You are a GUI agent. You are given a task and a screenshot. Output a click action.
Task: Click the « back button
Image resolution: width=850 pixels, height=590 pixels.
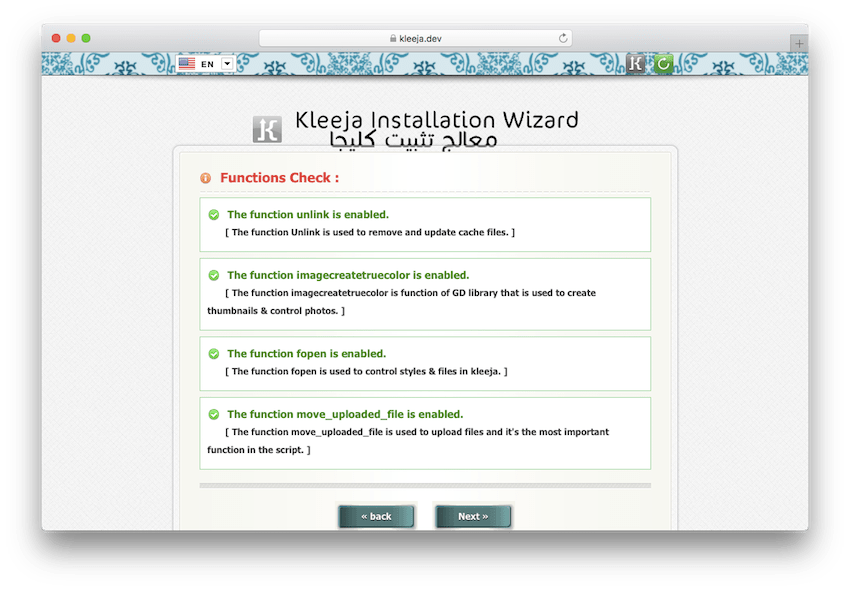[x=376, y=516]
